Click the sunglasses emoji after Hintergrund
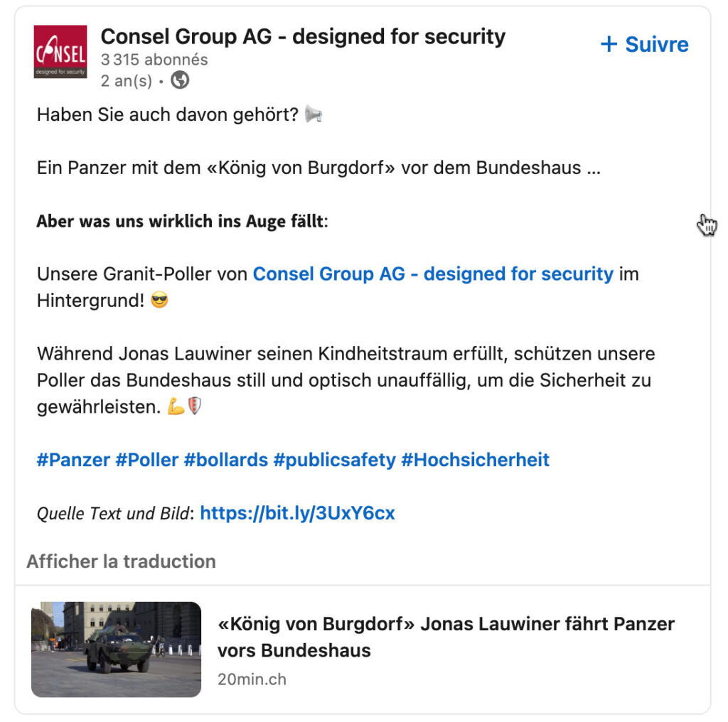The image size is (728, 722). [161, 301]
